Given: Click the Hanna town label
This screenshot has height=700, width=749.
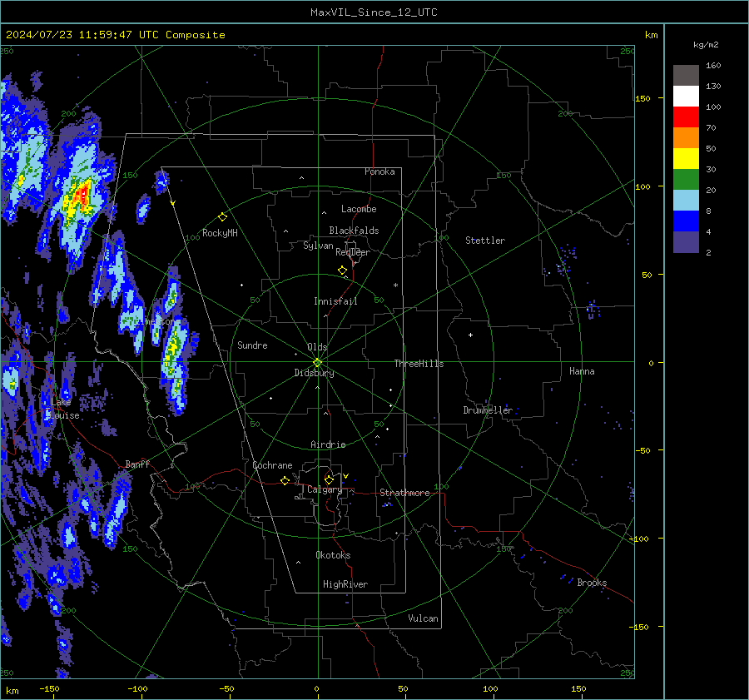Looking at the screenshot, I should (582, 371).
